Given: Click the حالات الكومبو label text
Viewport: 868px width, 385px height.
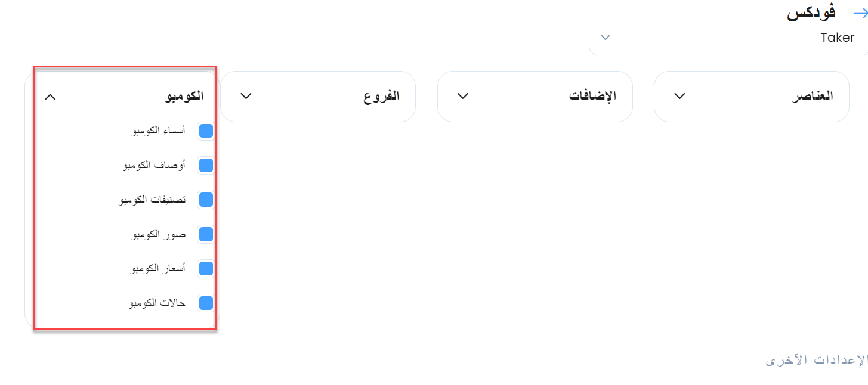Looking at the screenshot, I should (157, 303).
